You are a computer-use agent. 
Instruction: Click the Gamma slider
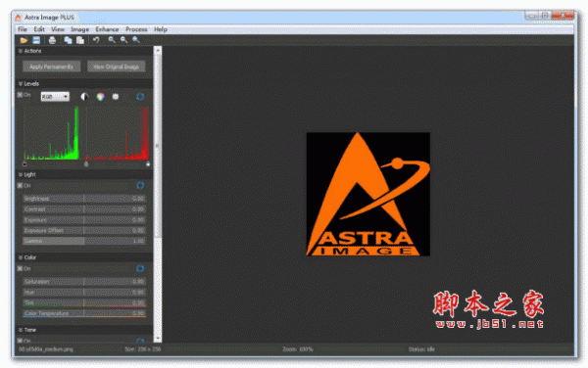84,241
